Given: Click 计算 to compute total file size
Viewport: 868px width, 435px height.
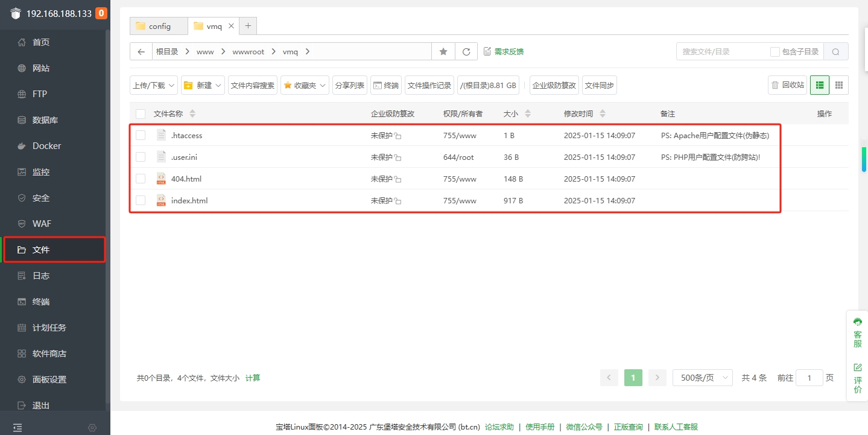Looking at the screenshot, I should point(253,377).
